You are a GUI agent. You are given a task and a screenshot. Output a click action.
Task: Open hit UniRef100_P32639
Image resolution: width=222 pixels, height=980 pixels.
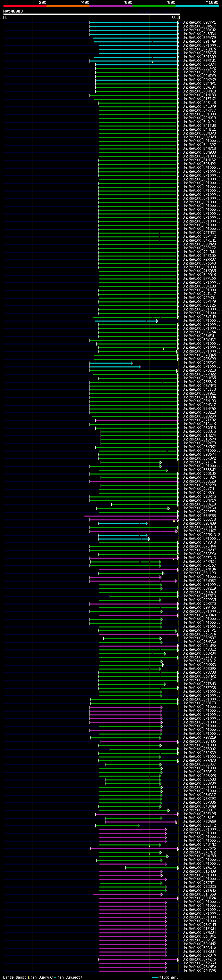point(199,753)
